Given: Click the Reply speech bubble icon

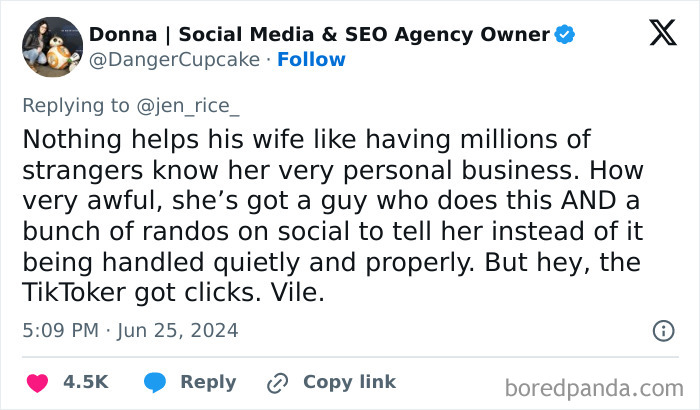Looking at the screenshot, I should [x=154, y=382].
